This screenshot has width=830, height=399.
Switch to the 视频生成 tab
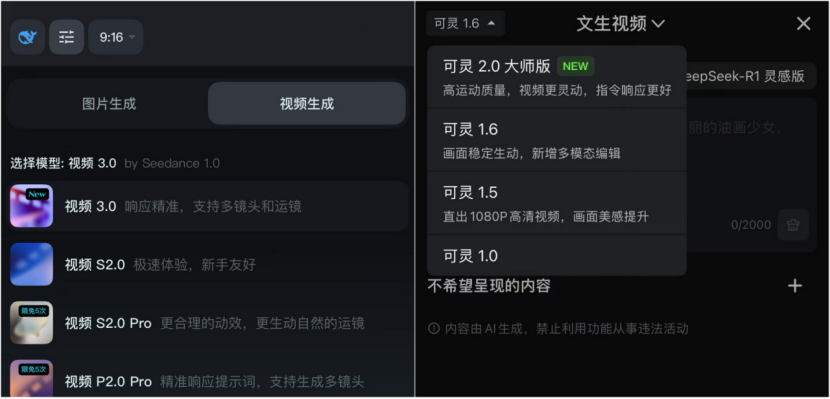(x=307, y=104)
